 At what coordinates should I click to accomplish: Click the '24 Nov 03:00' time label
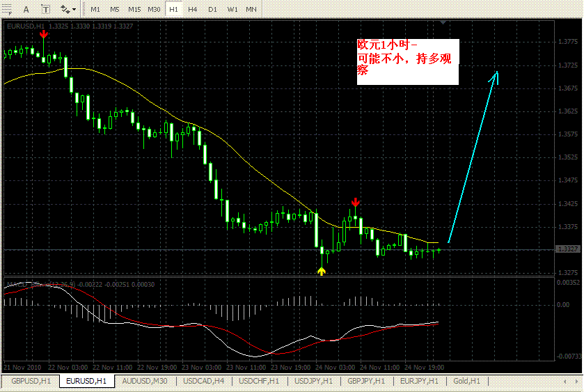[x=336, y=368]
